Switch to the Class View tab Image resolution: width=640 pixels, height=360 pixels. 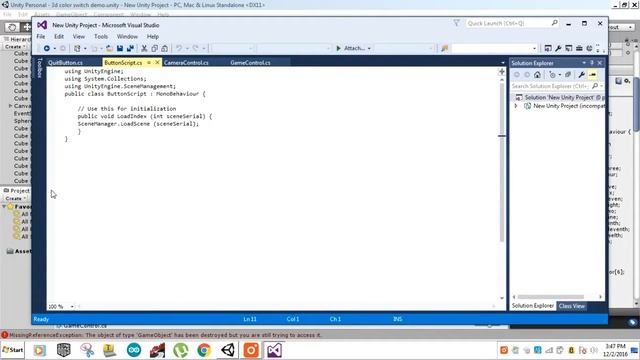[571, 306]
